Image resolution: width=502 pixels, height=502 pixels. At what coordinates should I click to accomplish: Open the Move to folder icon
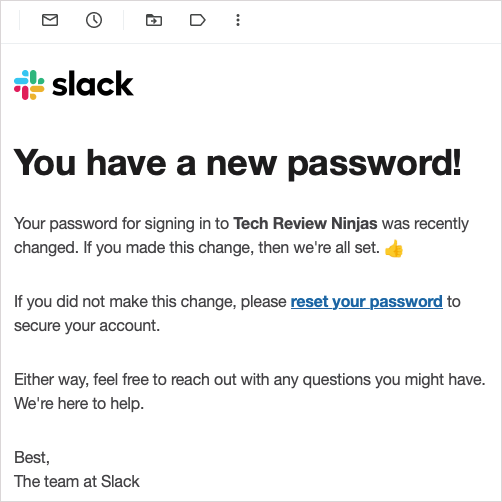[x=154, y=20]
